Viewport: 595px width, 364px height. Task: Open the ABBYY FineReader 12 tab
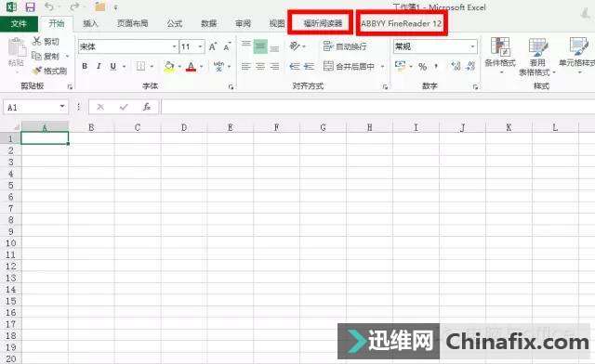[402, 23]
